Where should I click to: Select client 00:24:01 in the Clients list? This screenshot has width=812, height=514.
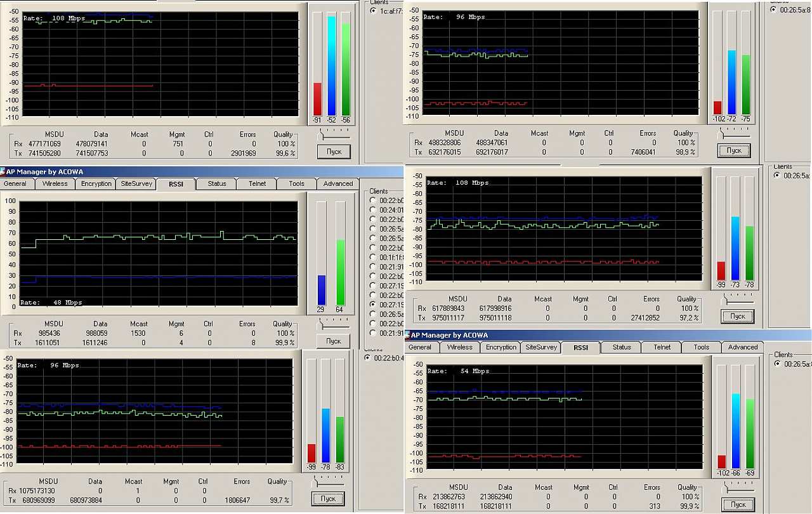pos(374,210)
